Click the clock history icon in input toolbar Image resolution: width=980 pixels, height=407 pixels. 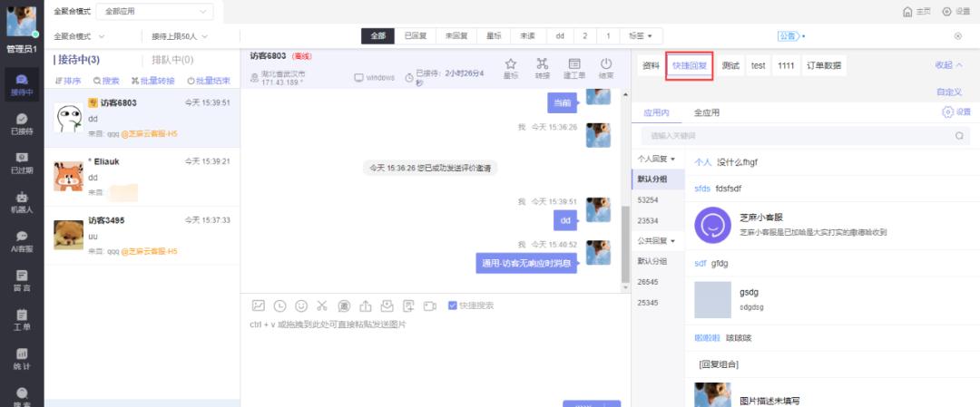pos(279,305)
